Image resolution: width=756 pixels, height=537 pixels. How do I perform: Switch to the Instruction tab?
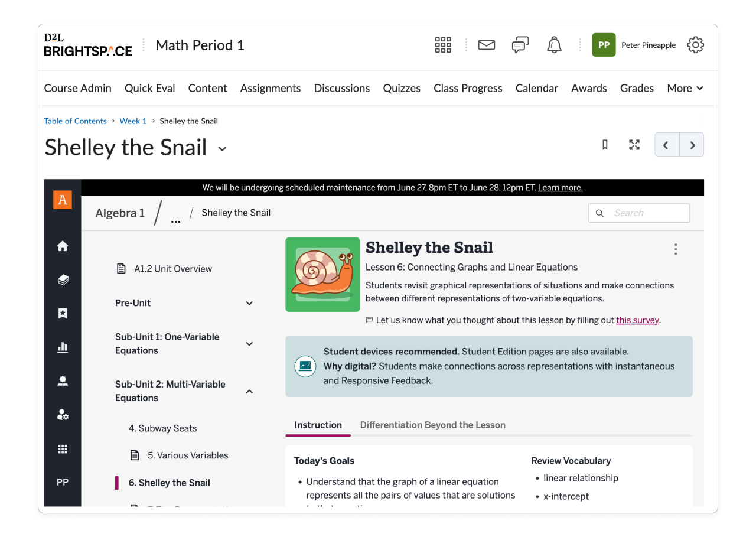click(318, 425)
